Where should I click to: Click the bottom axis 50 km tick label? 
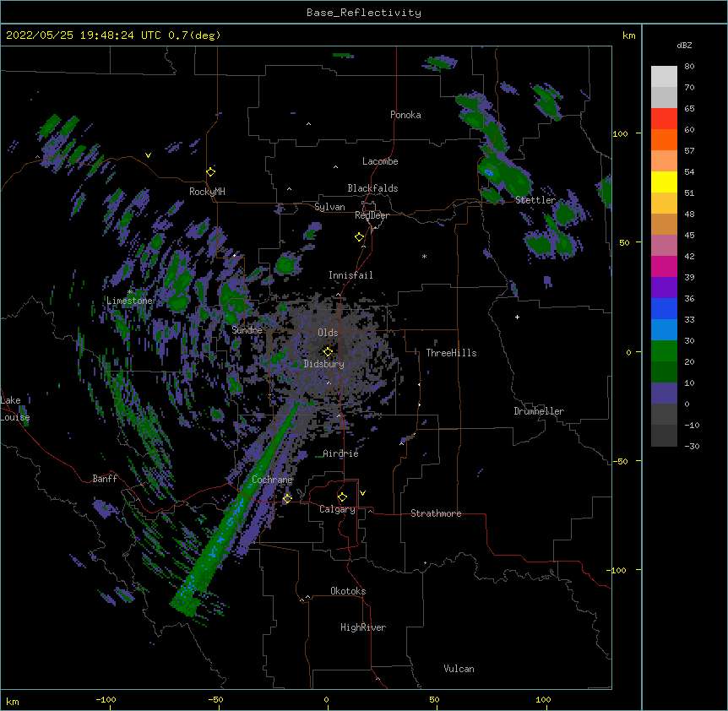pyautogui.click(x=434, y=699)
